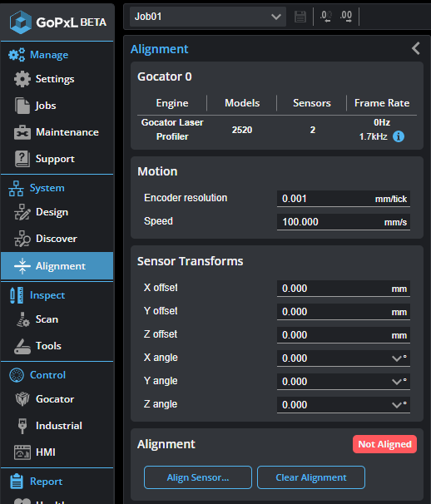Click the decrease decimal places icon
Viewport: 431px width, 504px height.
pos(326,16)
